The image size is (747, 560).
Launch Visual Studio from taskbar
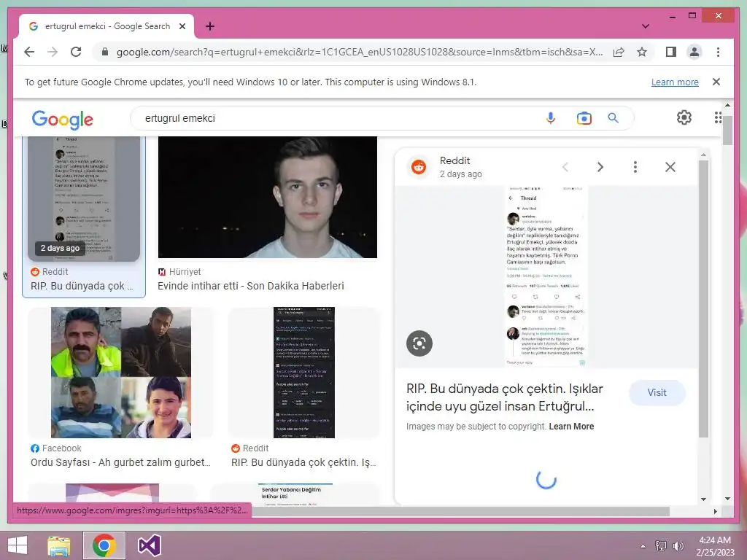click(x=149, y=545)
